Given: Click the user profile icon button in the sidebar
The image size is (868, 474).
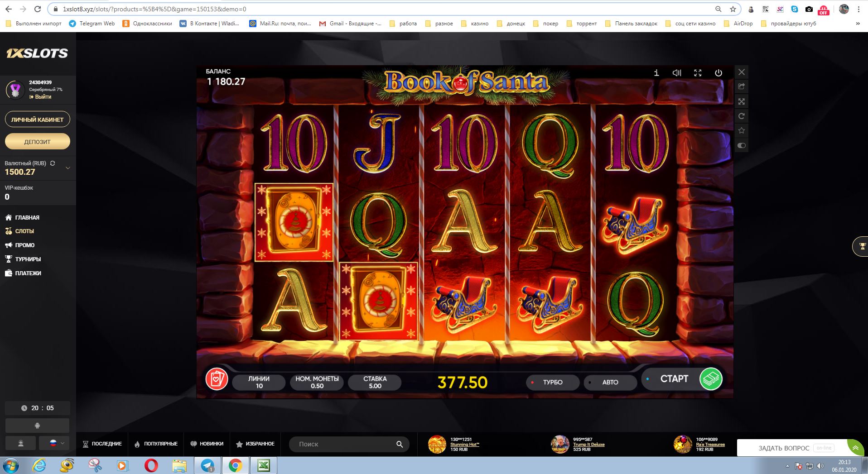Looking at the screenshot, I should coord(20,444).
